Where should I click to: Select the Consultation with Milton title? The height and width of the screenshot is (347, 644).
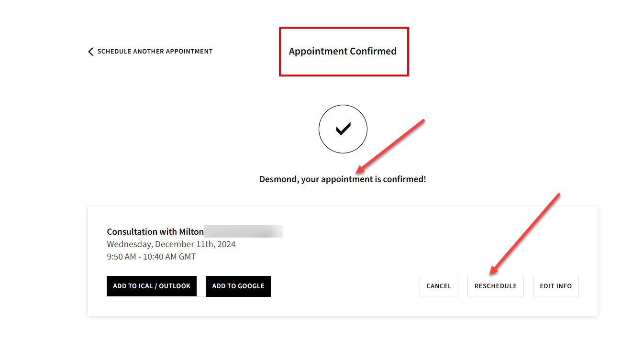point(155,231)
